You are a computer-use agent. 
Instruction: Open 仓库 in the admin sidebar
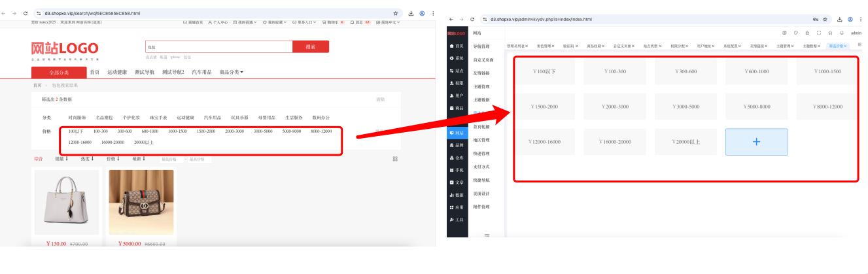coord(457,158)
